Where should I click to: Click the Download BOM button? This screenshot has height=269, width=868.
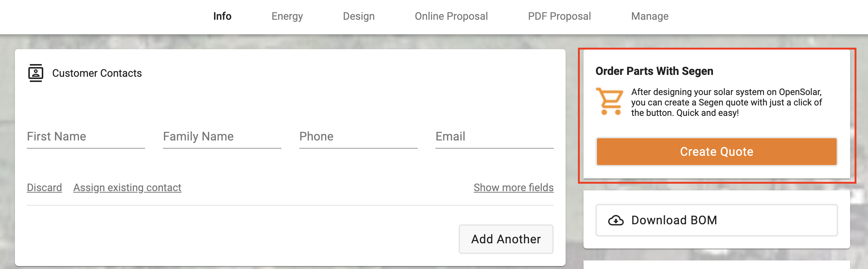pos(717,220)
